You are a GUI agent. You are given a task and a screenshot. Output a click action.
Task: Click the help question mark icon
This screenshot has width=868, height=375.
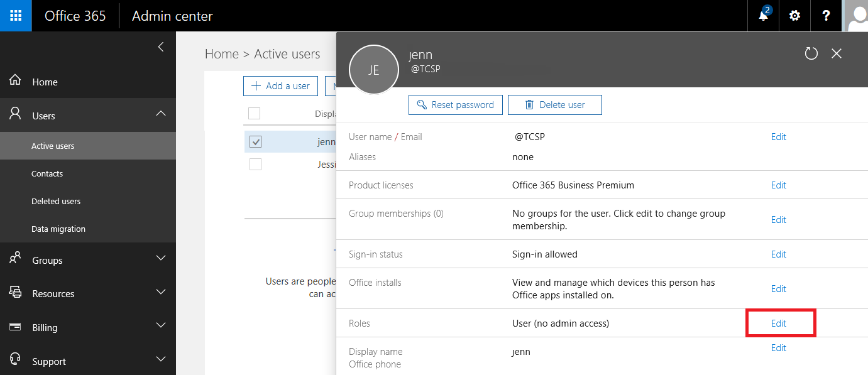pyautogui.click(x=826, y=16)
